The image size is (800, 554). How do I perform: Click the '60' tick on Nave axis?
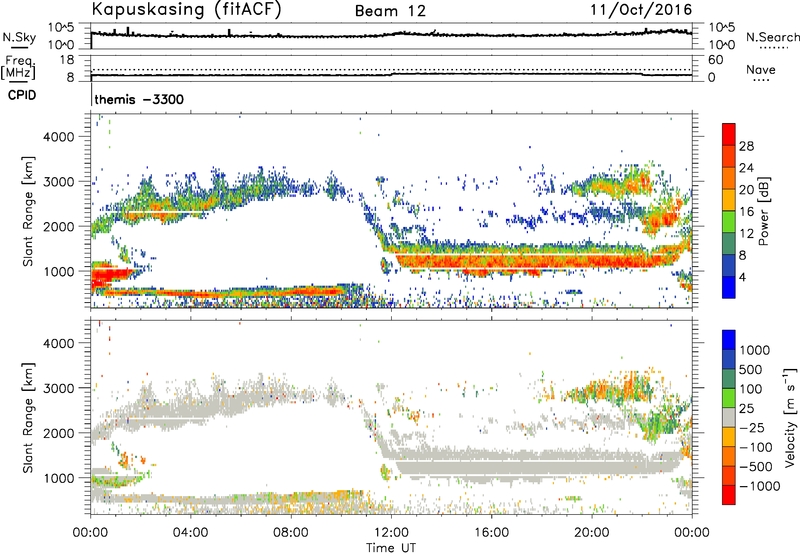(715, 60)
